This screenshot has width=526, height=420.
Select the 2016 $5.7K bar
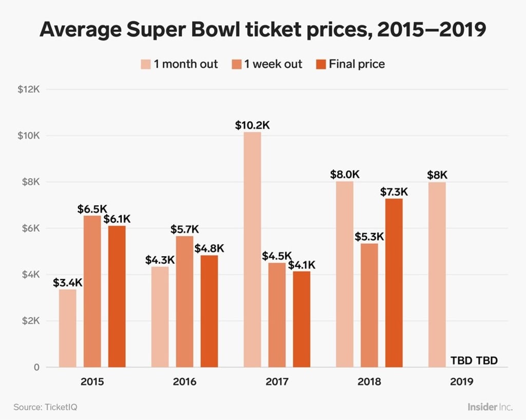(184, 302)
